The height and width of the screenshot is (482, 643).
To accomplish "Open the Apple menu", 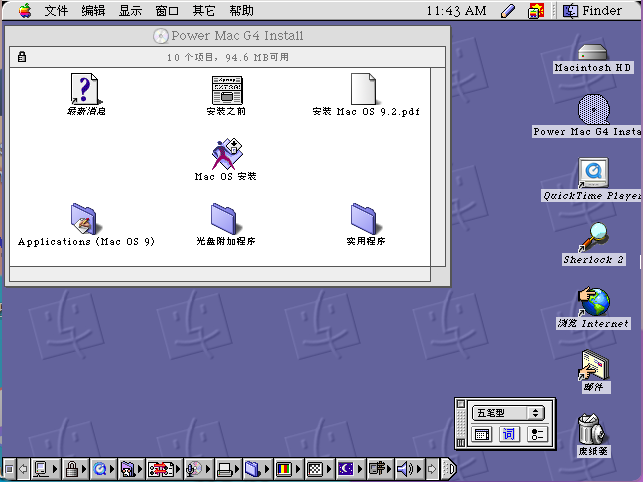I will point(25,11).
